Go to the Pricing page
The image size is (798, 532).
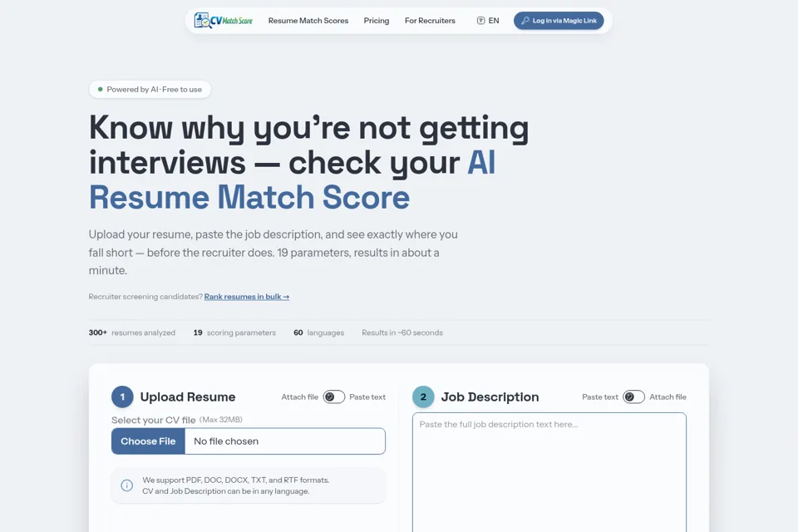pyautogui.click(x=377, y=20)
